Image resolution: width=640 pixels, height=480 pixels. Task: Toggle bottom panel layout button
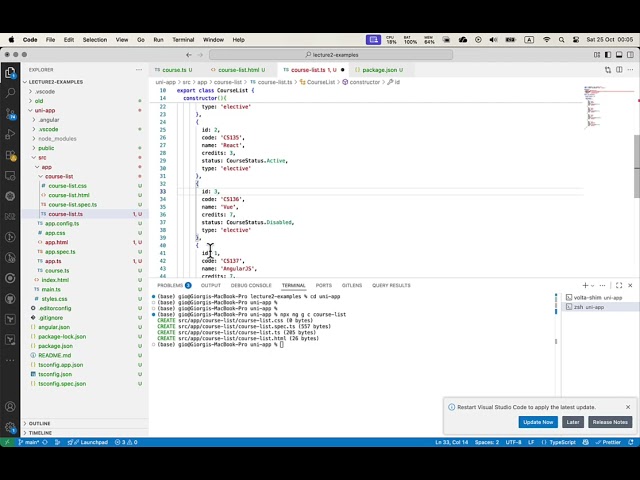[619, 55]
